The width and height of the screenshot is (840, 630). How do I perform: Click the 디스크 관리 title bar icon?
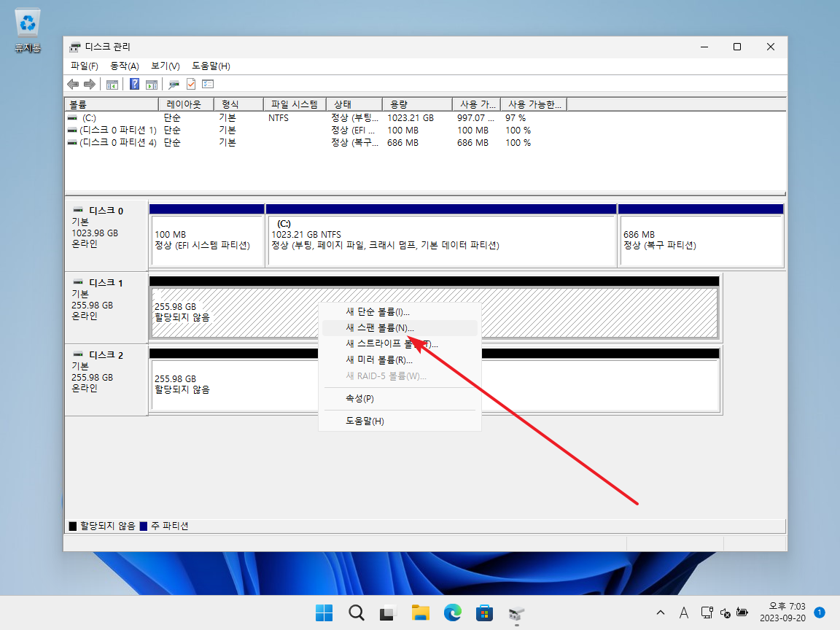pos(75,47)
